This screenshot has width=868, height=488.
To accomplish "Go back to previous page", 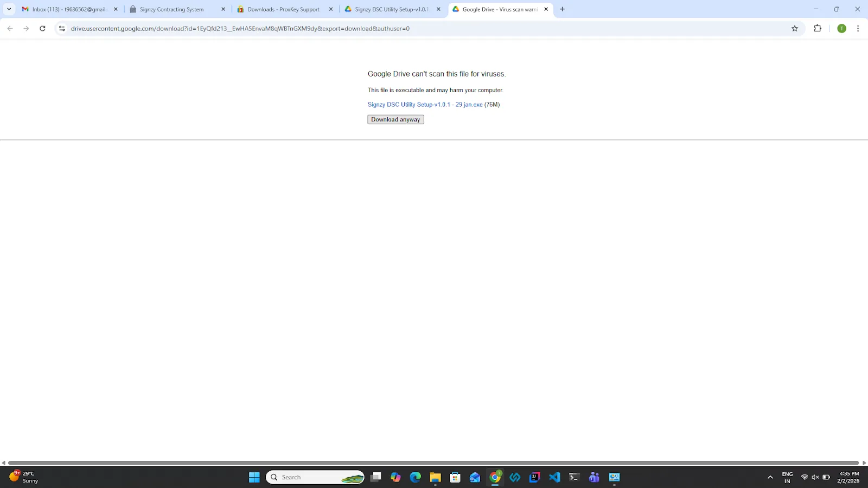I will click(x=10, y=29).
